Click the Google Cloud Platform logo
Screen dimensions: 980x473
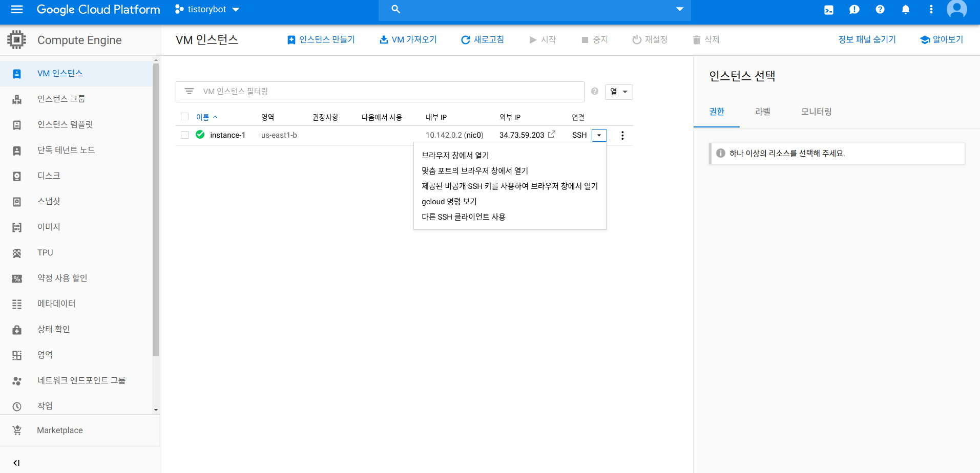pyautogui.click(x=98, y=9)
